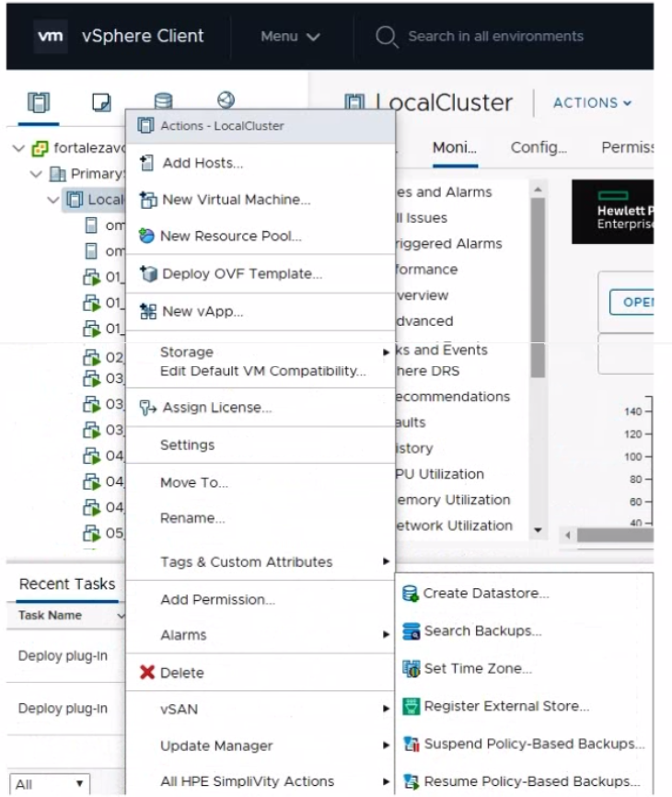Open the Hosts and Clusters view icon
The height and width of the screenshot is (797, 672).
pyautogui.click(x=39, y=102)
